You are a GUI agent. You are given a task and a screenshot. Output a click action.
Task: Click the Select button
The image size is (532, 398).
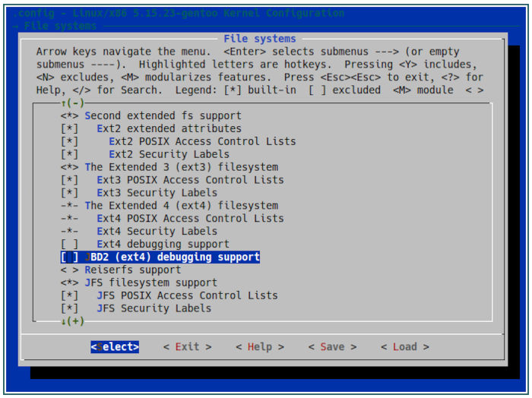(115, 347)
